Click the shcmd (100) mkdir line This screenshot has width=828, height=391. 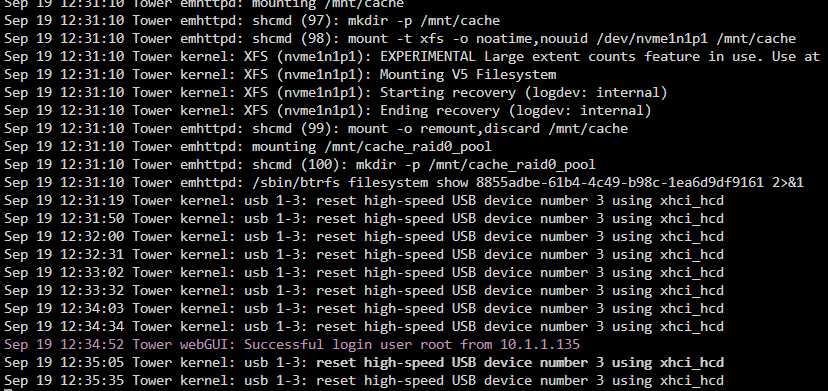(300, 164)
